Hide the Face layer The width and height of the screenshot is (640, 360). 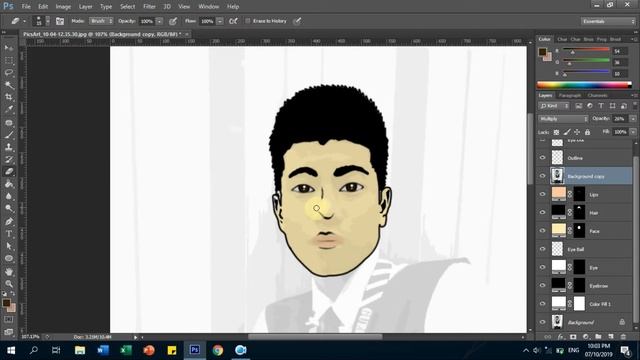tap(542, 231)
